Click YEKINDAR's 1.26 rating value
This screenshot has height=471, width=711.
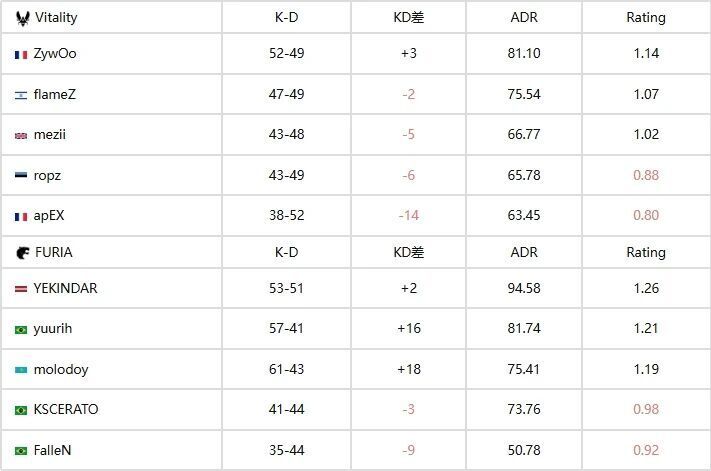(645, 289)
